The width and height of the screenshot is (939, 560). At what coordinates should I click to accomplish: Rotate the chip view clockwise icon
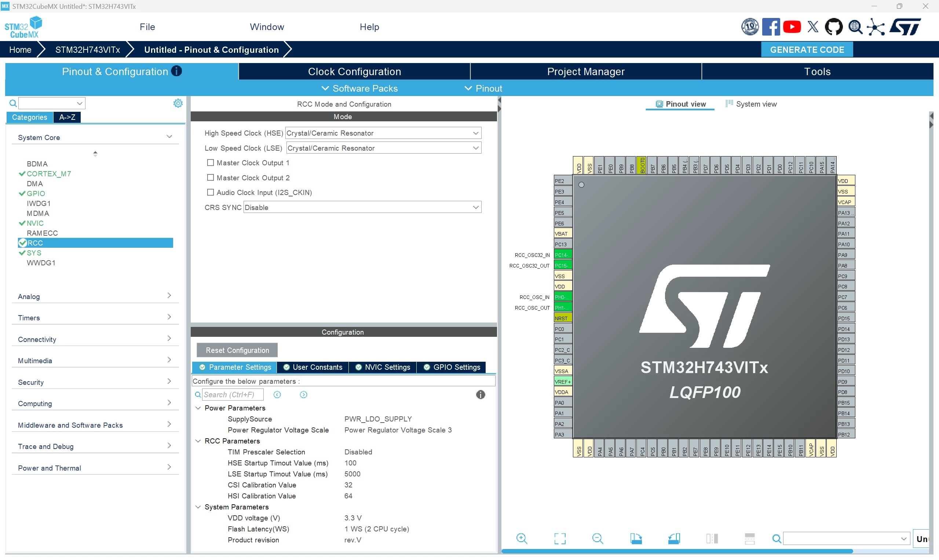636,538
